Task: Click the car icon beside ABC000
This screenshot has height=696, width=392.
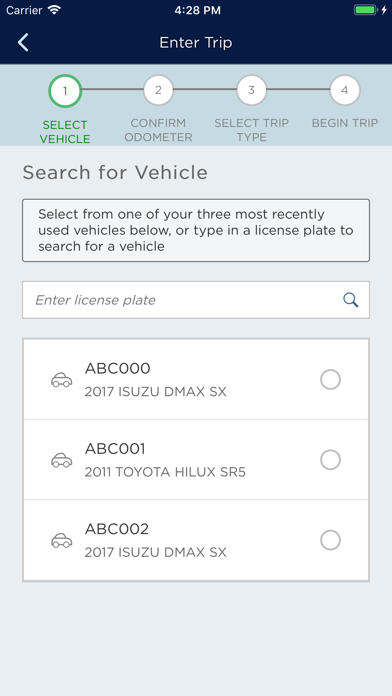Action: [x=62, y=380]
